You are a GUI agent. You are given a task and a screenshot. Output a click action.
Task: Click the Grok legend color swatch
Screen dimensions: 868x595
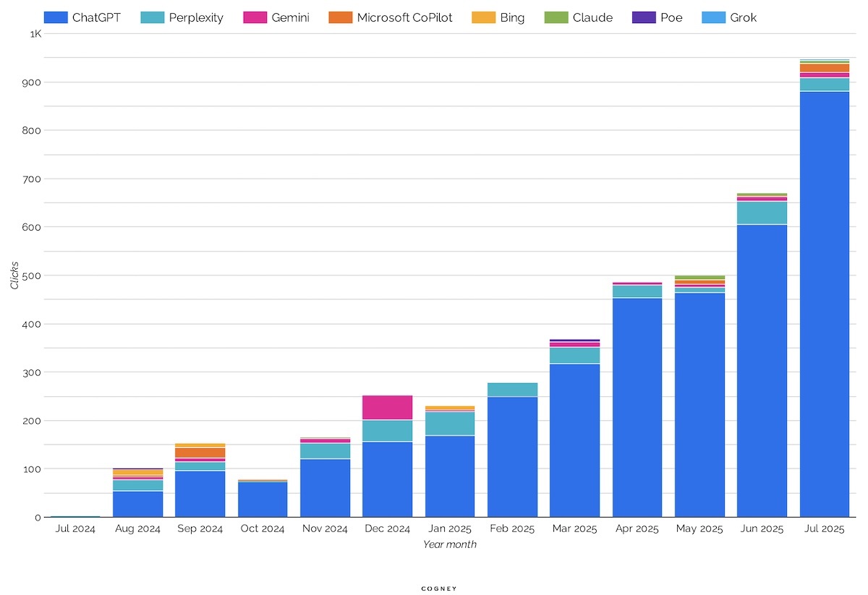(x=715, y=17)
